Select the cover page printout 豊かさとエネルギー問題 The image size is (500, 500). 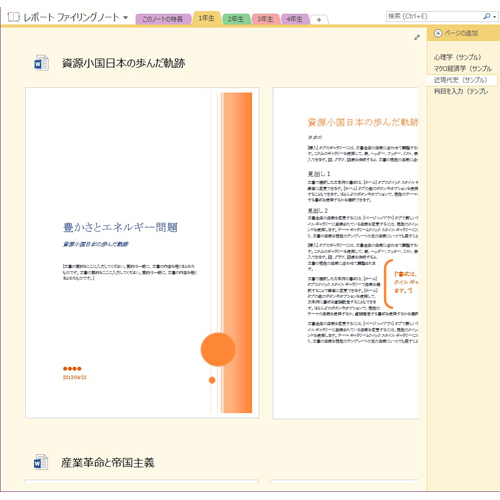point(142,253)
